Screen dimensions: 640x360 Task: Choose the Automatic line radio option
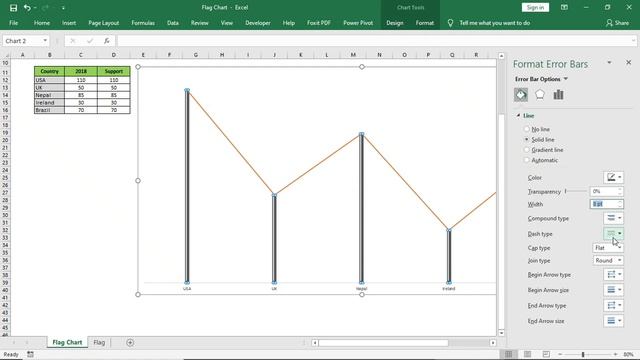527,160
